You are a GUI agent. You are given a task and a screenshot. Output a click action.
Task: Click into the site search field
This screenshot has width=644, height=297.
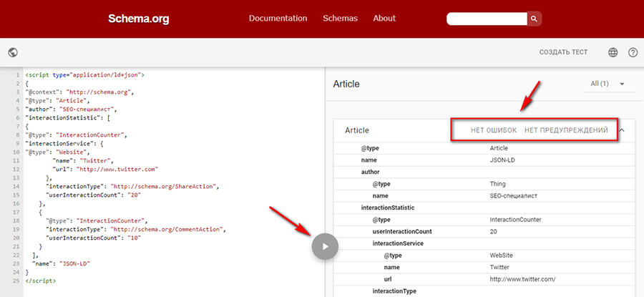(x=487, y=19)
